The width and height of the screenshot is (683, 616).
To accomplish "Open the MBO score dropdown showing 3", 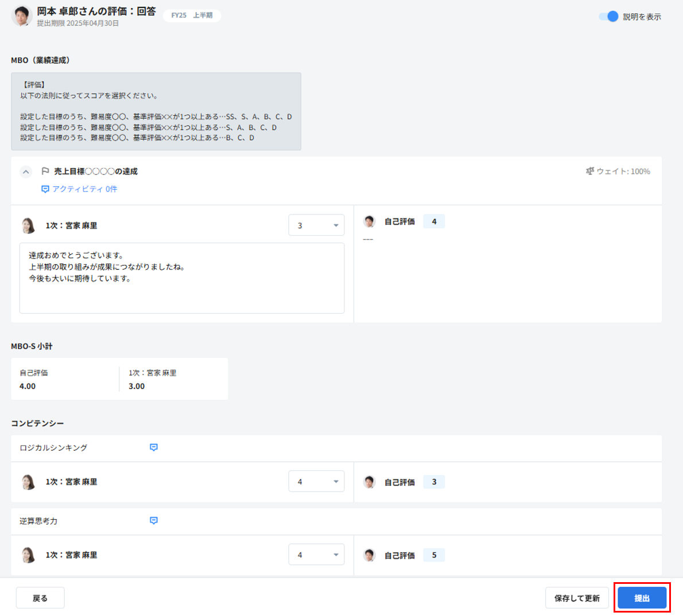I will 316,225.
